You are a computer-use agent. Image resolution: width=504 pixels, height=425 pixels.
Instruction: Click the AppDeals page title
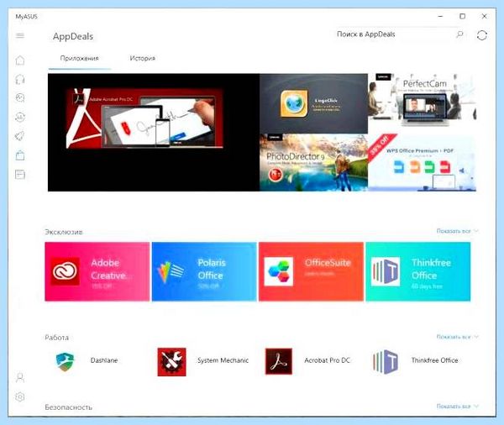pos(73,36)
